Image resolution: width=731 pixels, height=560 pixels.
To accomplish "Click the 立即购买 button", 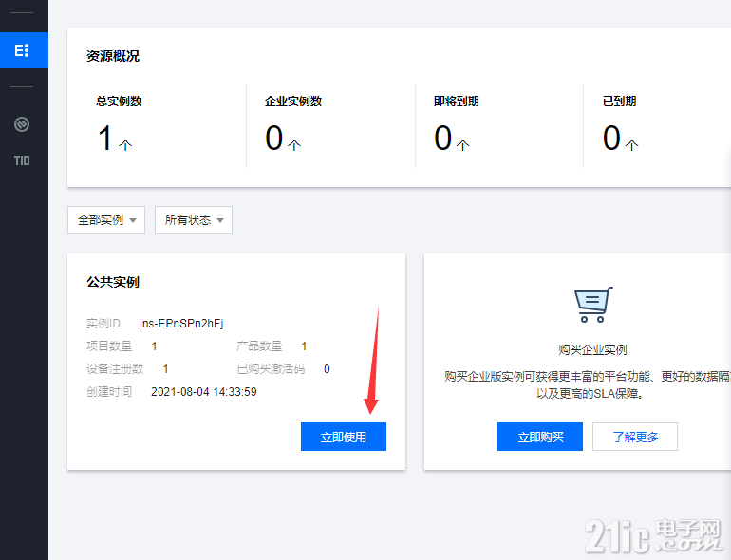I will click(x=540, y=437).
